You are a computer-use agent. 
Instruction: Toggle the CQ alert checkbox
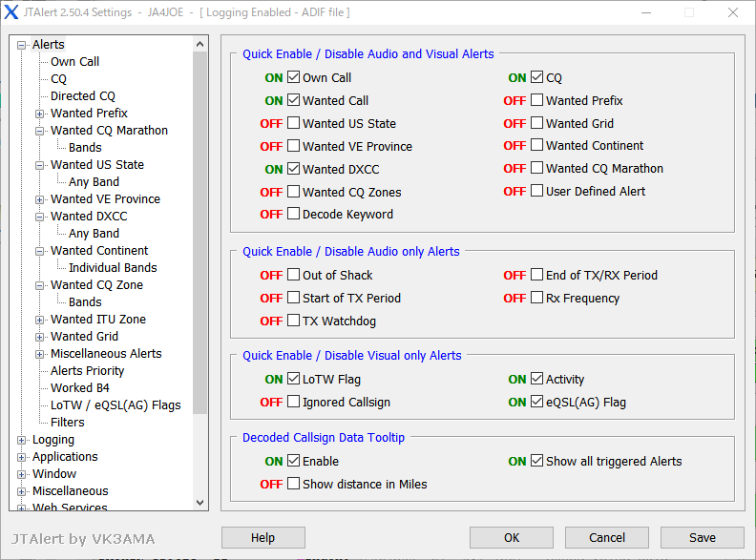click(536, 77)
